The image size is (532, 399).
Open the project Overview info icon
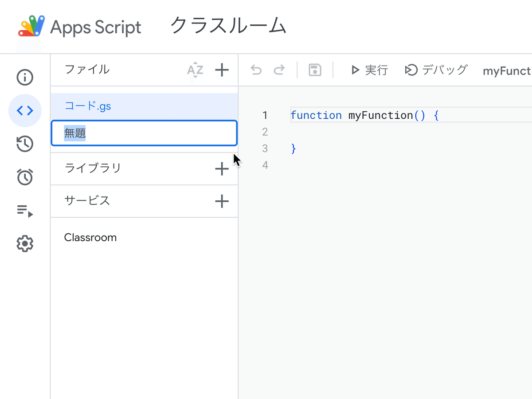click(x=25, y=78)
